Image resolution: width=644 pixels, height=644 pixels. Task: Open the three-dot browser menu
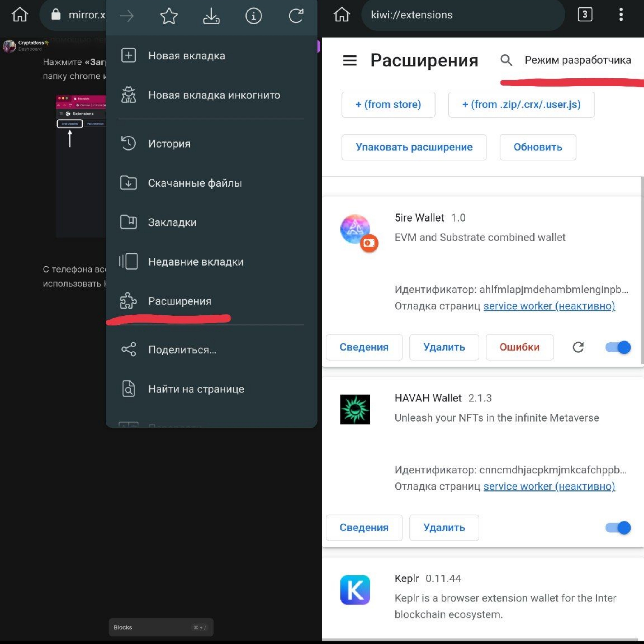[x=621, y=15]
